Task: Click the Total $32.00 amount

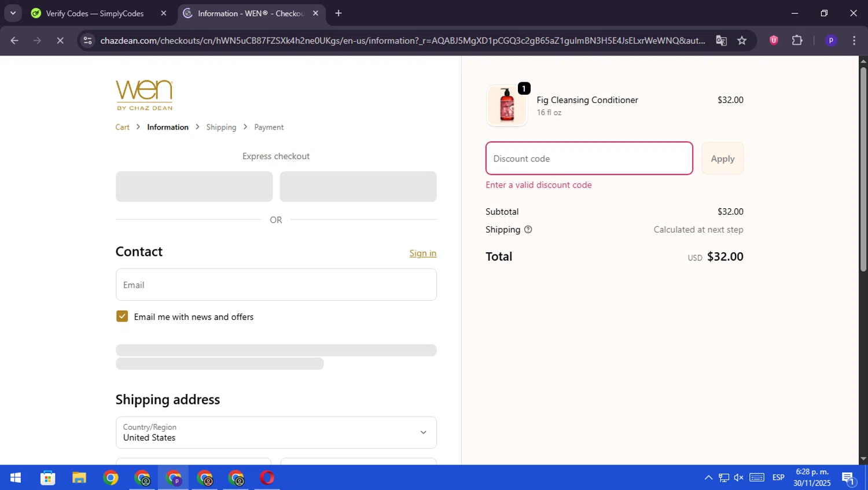Action: tap(725, 257)
